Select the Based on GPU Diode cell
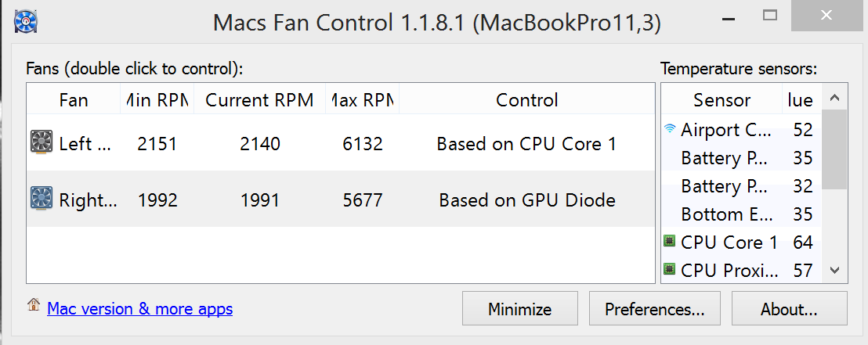This screenshot has height=345, width=868. pyautogui.click(x=527, y=199)
